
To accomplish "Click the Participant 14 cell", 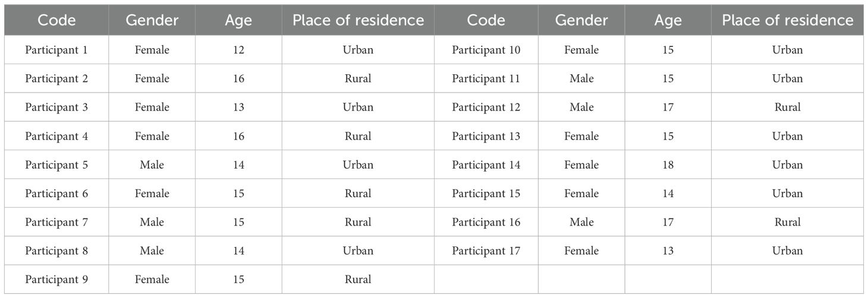I will (x=486, y=165).
